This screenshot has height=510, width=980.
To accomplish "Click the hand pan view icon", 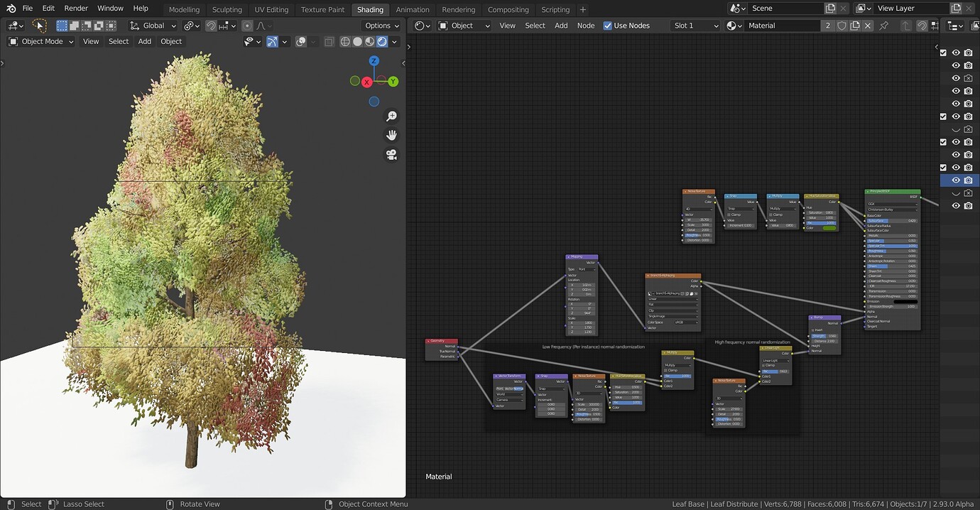I will click(x=391, y=135).
